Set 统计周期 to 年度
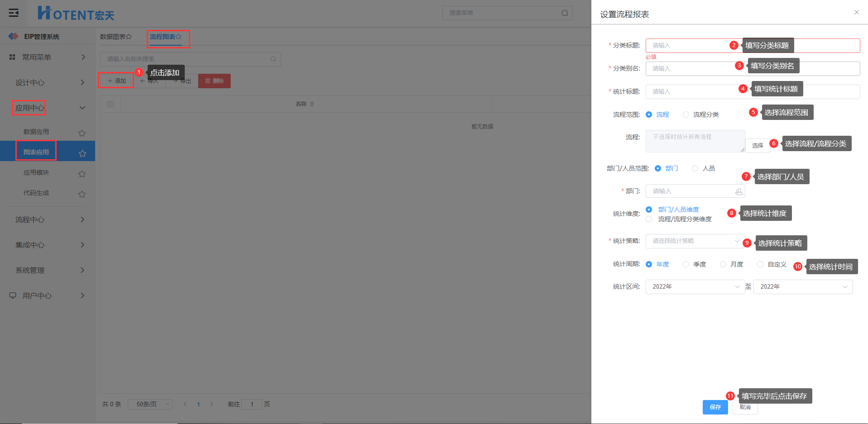Viewport: 868px width, 424px height. (649, 264)
